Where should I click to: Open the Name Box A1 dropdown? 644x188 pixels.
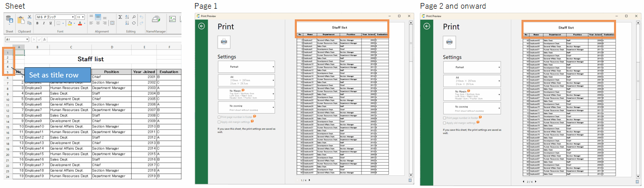point(27,39)
